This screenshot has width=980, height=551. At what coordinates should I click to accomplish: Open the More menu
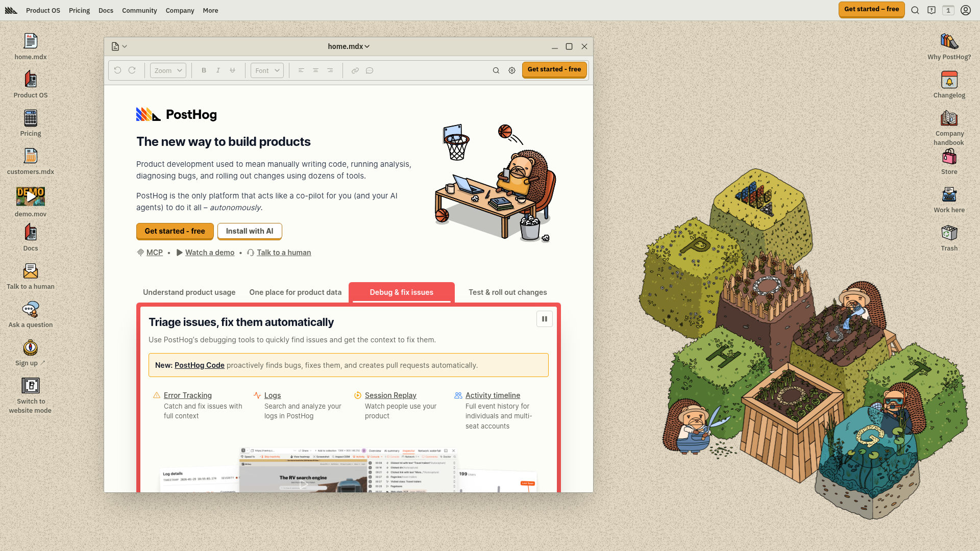tap(210, 10)
